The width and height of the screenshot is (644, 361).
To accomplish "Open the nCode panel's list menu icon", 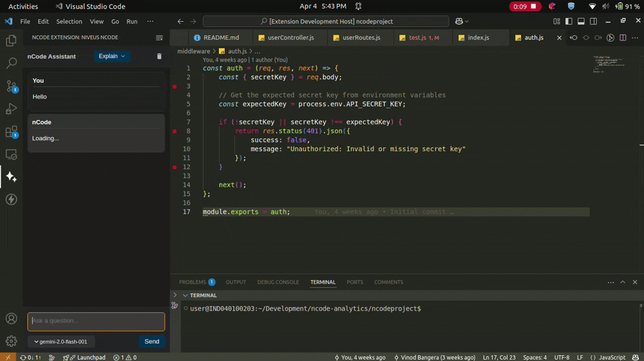I will click(x=159, y=38).
